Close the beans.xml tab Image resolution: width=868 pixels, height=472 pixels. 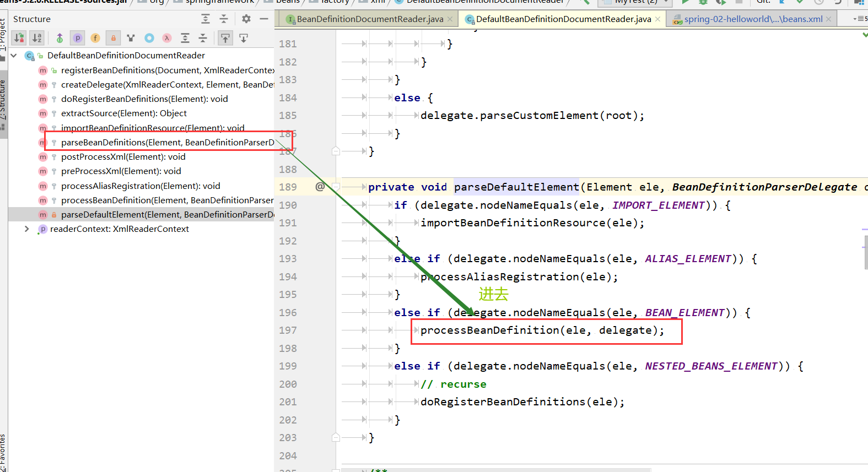pyautogui.click(x=829, y=19)
